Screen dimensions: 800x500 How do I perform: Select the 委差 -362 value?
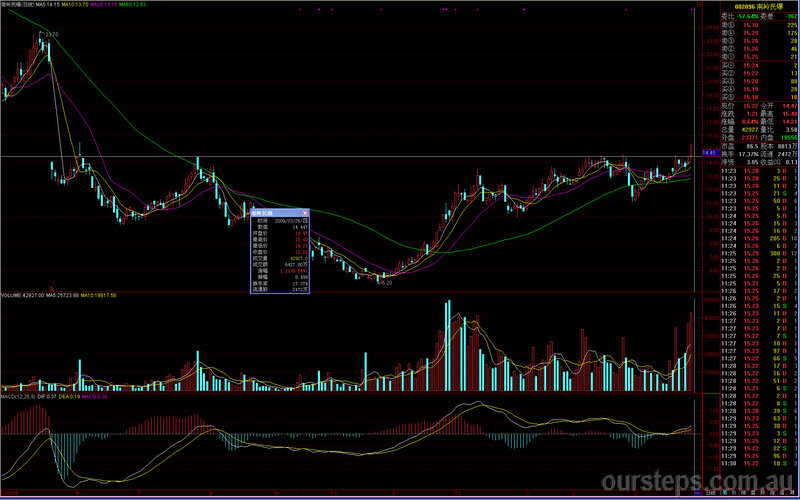click(791, 16)
